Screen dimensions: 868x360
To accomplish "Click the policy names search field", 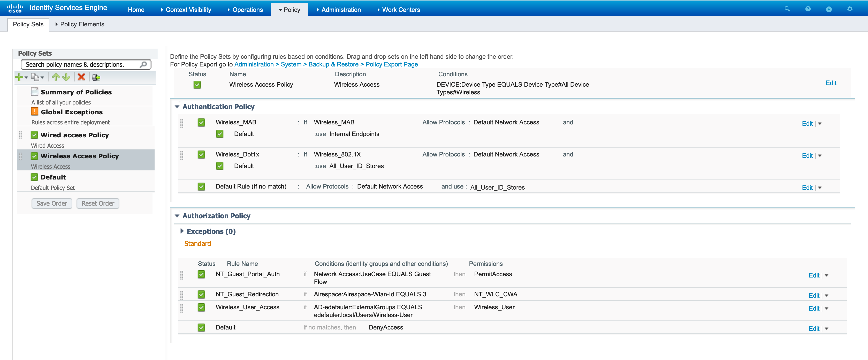I will (x=86, y=64).
